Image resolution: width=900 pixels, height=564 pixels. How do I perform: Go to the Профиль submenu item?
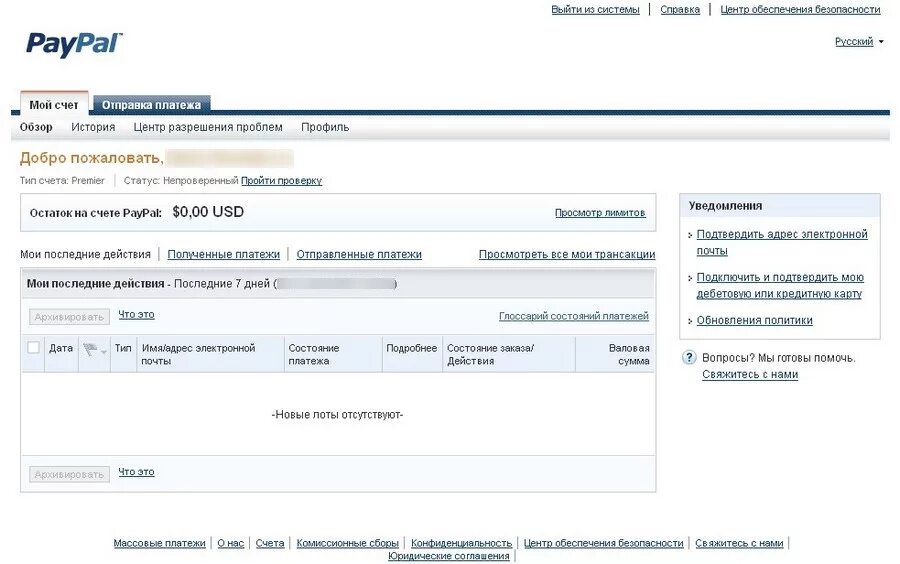pyautogui.click(x=325, y=127)
